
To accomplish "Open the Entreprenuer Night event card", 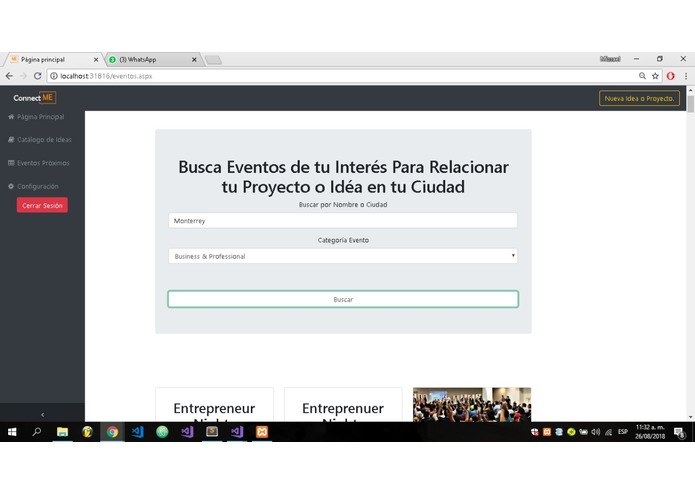I will (343, 405).
